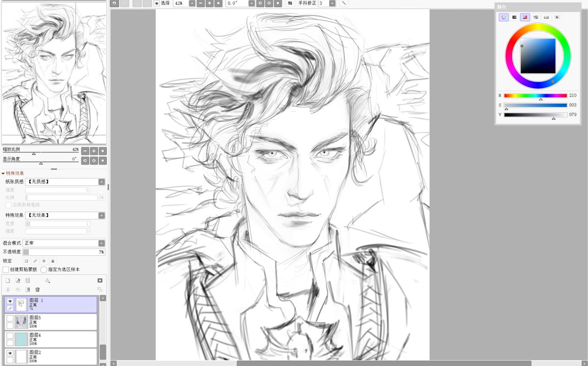This screenshot has width=588, height=366.
Task: Click the S saturation slider bar
Action: (536, 105)
